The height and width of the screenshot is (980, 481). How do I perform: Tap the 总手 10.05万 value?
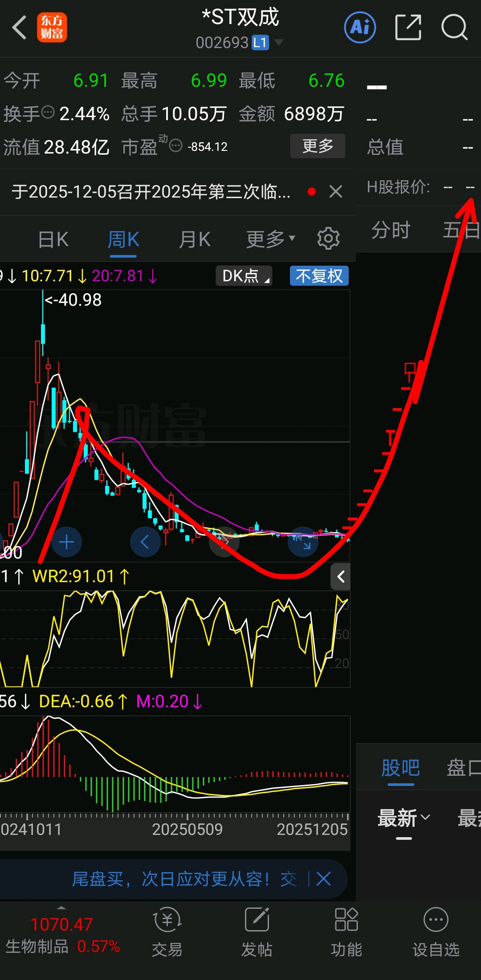pyautogui.click(x=174, y=114)
